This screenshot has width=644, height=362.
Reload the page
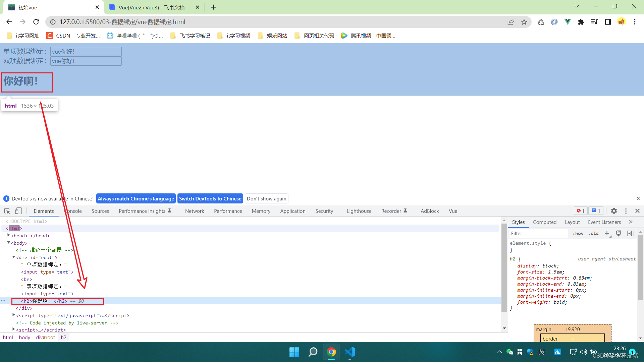pos(36,22)
